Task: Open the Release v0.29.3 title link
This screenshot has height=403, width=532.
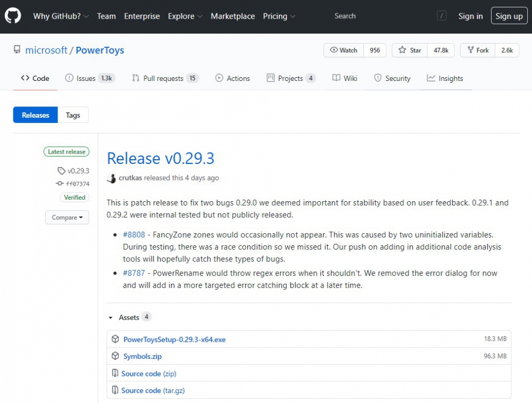Action: (x=161, y=158)
